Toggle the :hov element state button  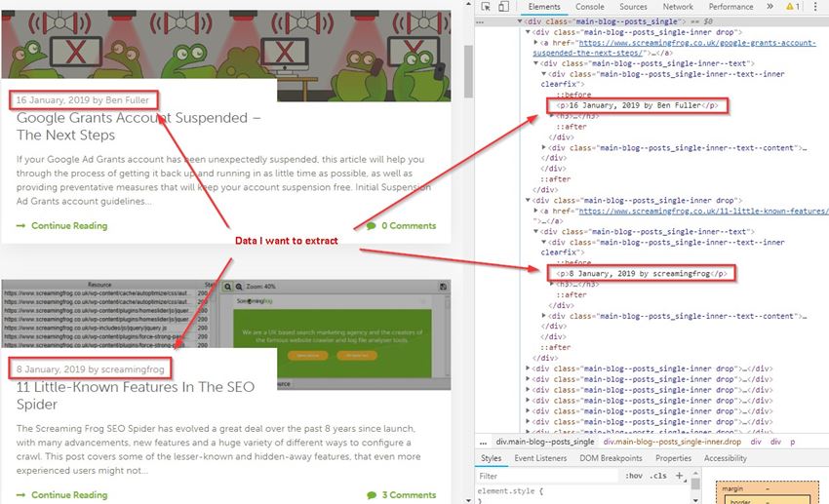633,476
